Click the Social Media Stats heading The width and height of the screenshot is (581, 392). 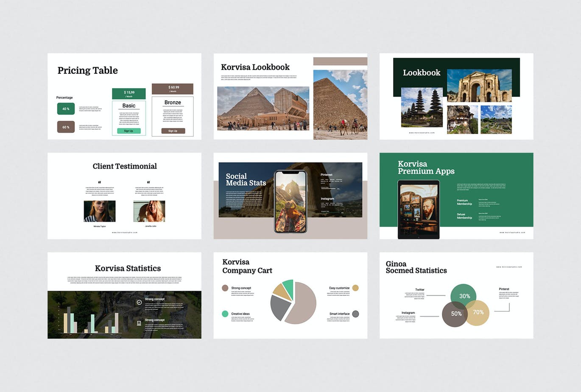pyautogui.click(x=246, y=179)
